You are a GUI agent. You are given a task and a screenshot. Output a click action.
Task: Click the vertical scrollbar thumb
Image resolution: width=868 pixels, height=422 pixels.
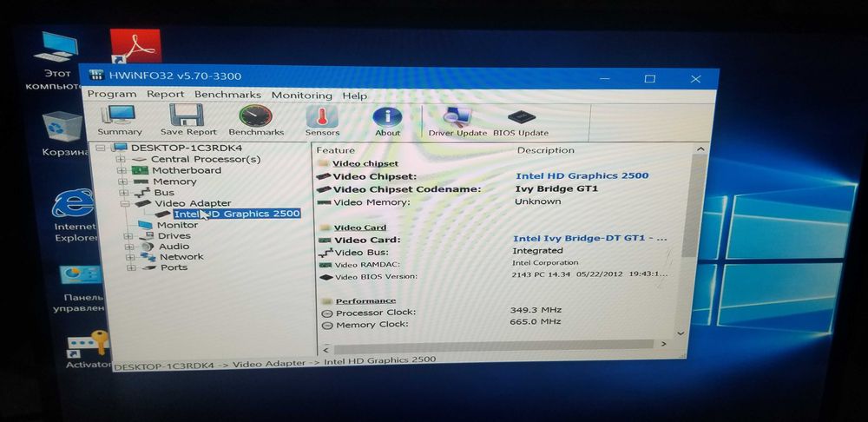coord(692,205)
